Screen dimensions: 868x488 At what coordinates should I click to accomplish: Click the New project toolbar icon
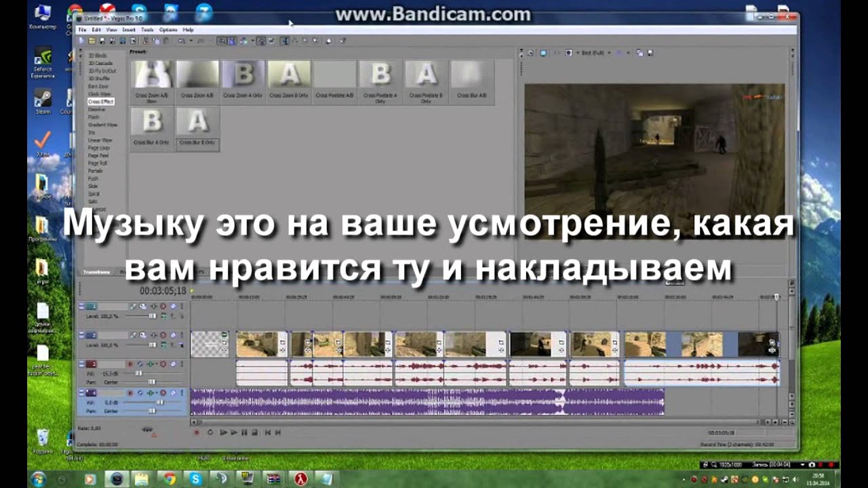pos(81,41)
